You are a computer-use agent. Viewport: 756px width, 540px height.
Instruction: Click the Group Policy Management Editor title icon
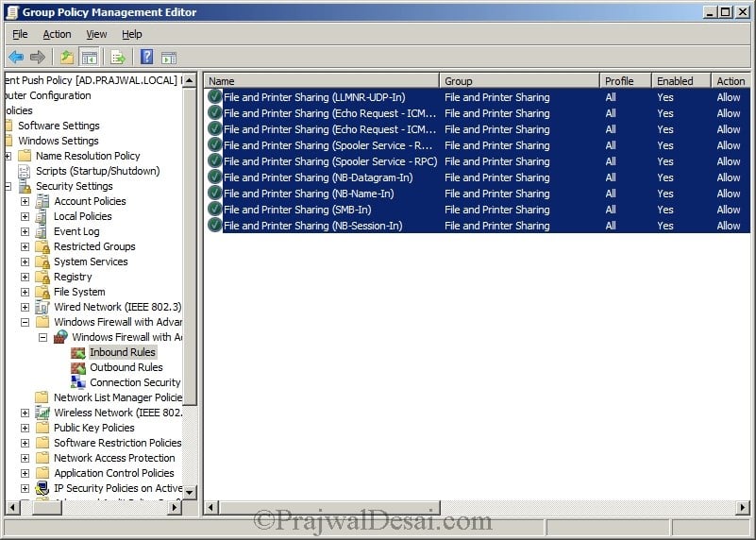(x=12, y=12)
